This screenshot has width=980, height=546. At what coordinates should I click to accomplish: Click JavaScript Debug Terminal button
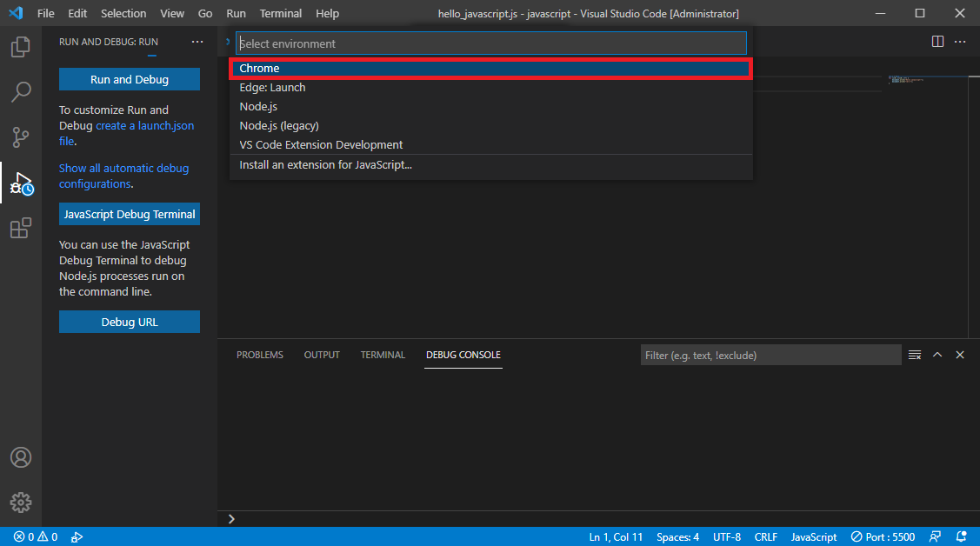(x=130, y=214)
